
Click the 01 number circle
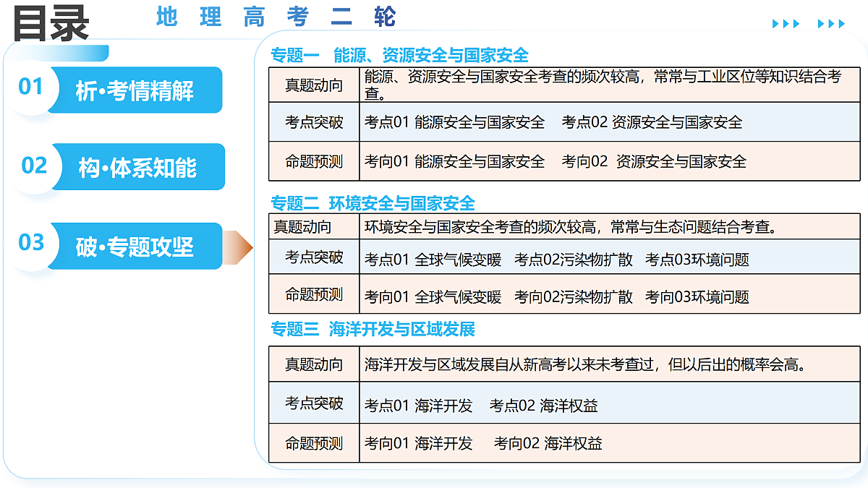31,87
